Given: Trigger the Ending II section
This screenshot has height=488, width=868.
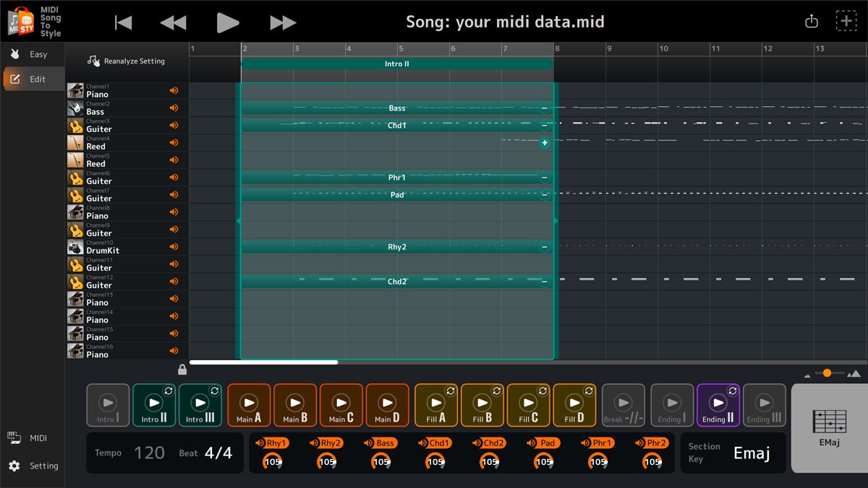Looking at the screenshot, I should click(x=718, y=405).
